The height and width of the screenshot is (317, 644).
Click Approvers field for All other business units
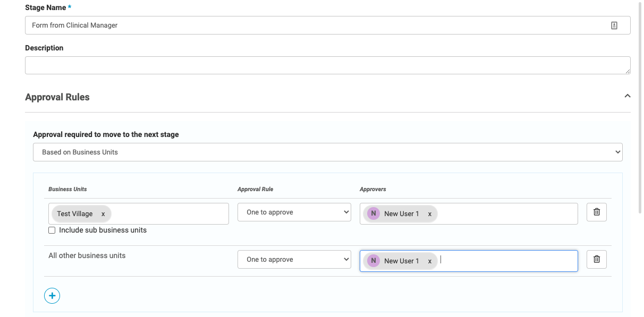pos(469,261)
